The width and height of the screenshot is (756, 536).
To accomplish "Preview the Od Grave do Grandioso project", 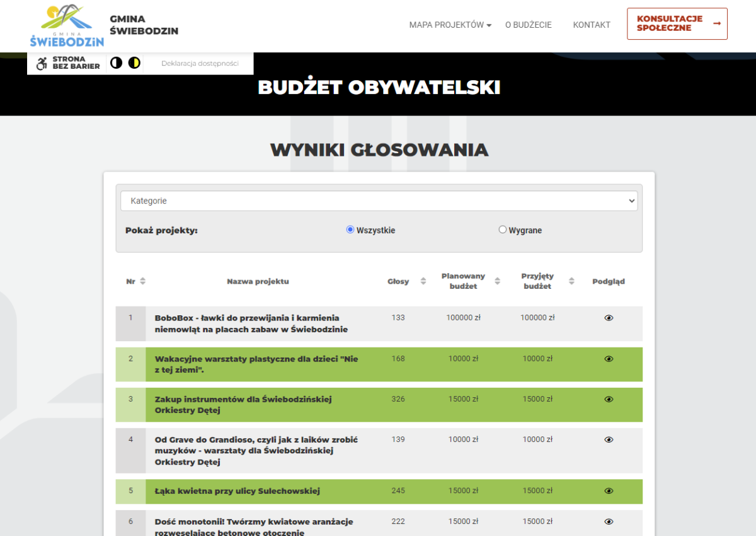I will click(608, 440).
